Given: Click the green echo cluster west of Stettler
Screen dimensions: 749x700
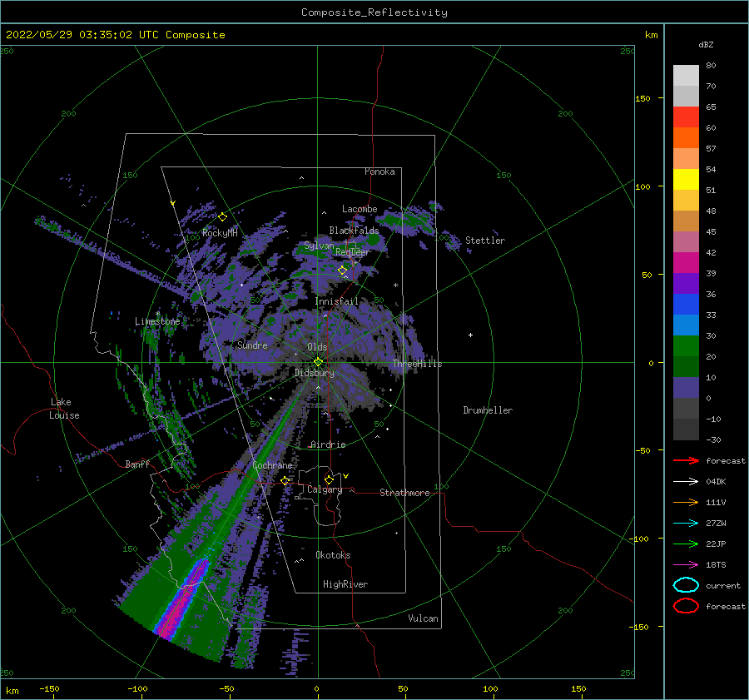Looking at the screenshot, I should 406,222.
